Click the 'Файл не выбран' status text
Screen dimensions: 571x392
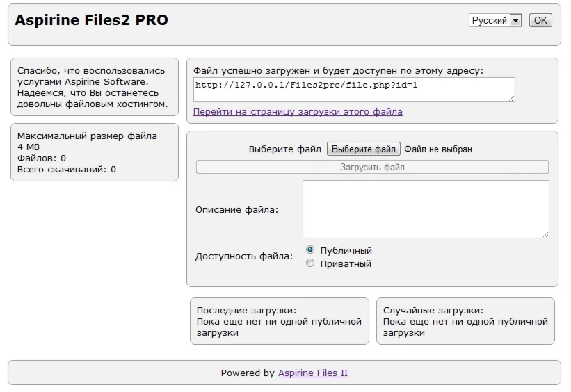tap(438, 149)
